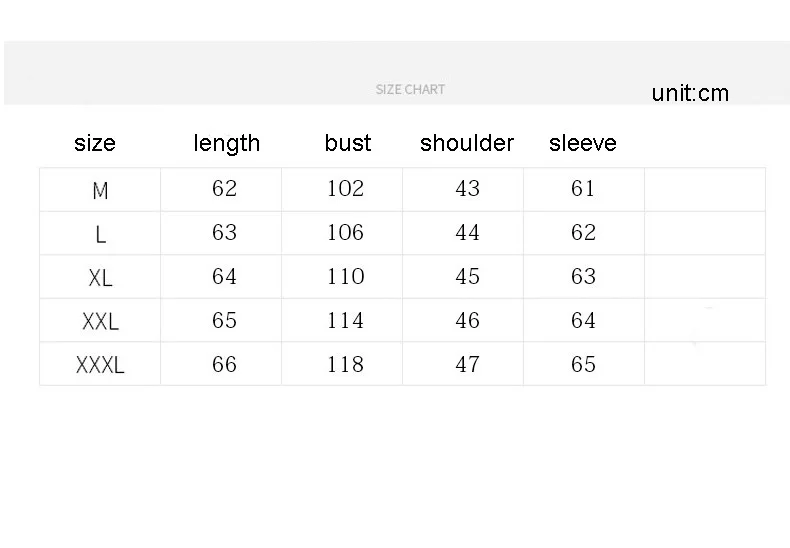This screenshot has height=548, width=790.
Task: Select the bust column header
Action: point(348,143)
